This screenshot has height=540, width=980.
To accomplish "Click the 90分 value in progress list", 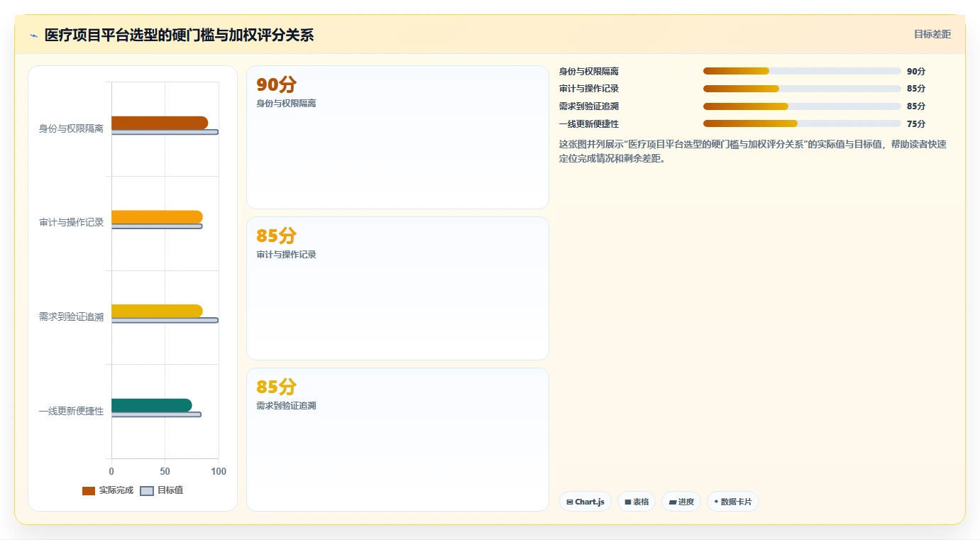I will [x=916, y=71].
